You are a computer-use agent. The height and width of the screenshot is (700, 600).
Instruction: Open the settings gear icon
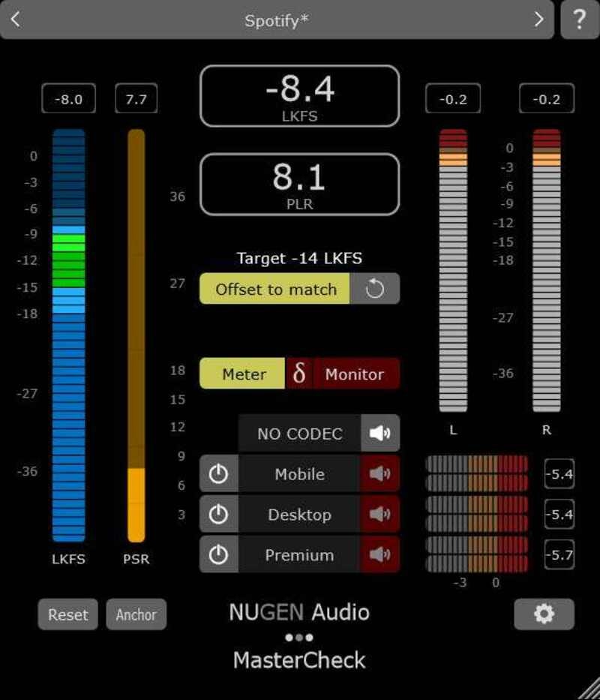pos(544,614)
